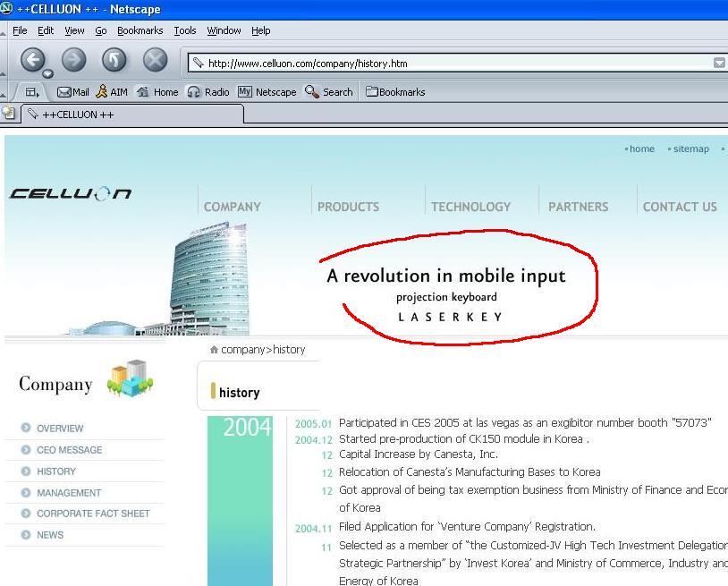Click the home link at top right
728x586 pixels.
click(x=639, y=149)
